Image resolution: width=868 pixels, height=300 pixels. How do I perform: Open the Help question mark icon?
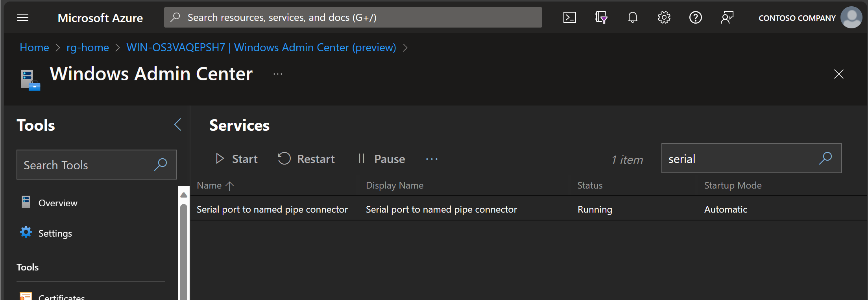695,17
